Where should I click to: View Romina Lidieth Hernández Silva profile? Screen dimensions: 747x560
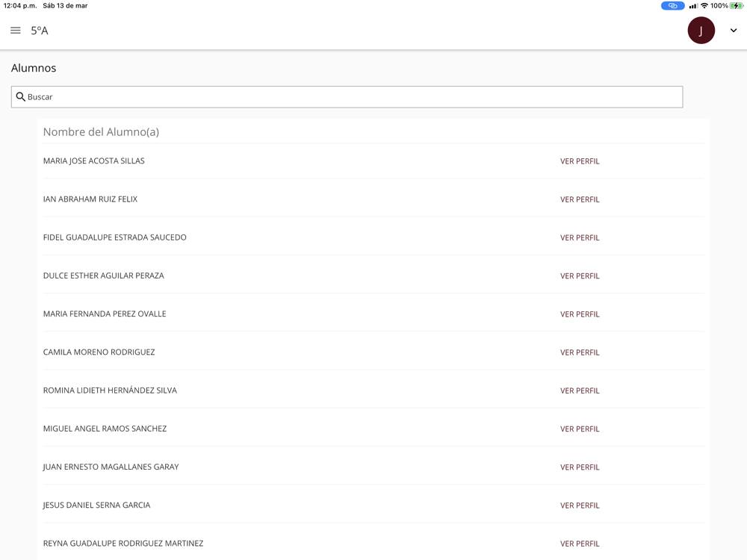coord(580,391)
